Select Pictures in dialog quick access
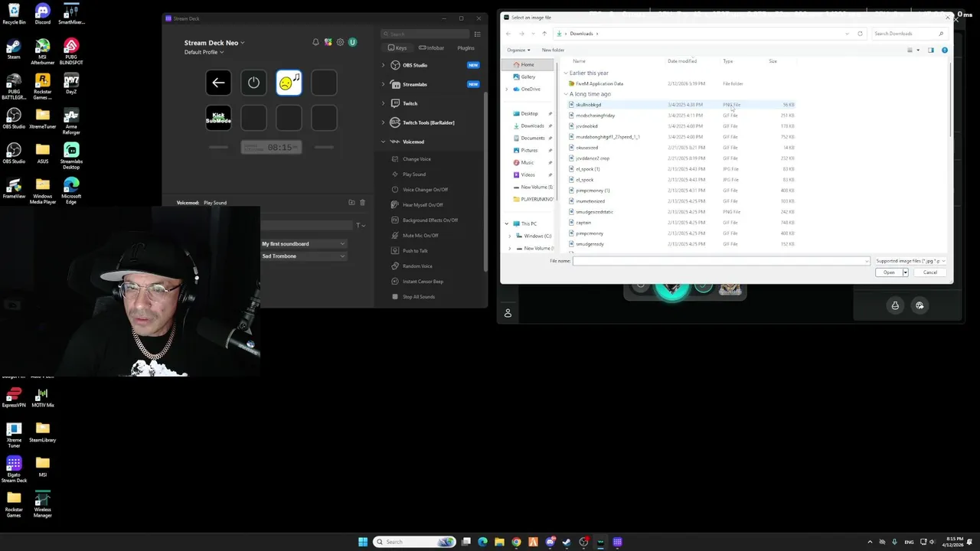 click(529, 150)
